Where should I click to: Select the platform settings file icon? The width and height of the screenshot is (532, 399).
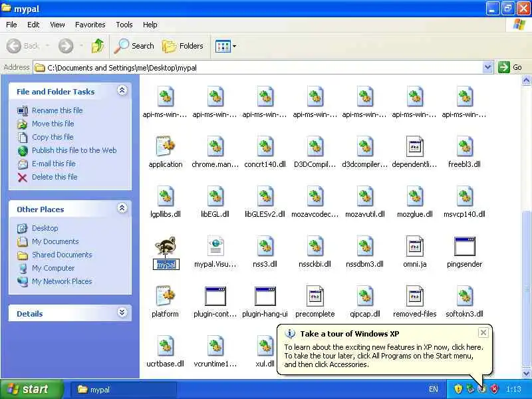click(166, 296)
